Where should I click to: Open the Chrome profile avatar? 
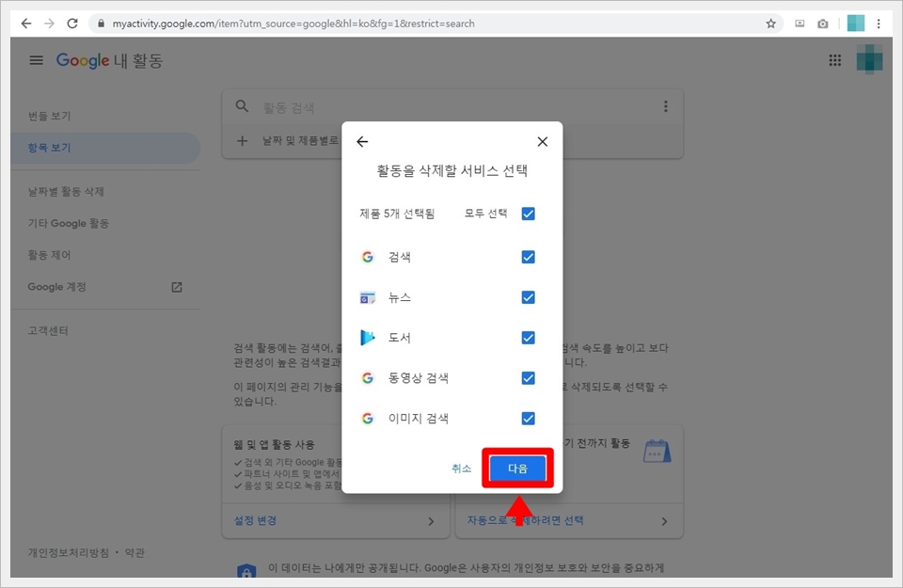coord(855,23)
